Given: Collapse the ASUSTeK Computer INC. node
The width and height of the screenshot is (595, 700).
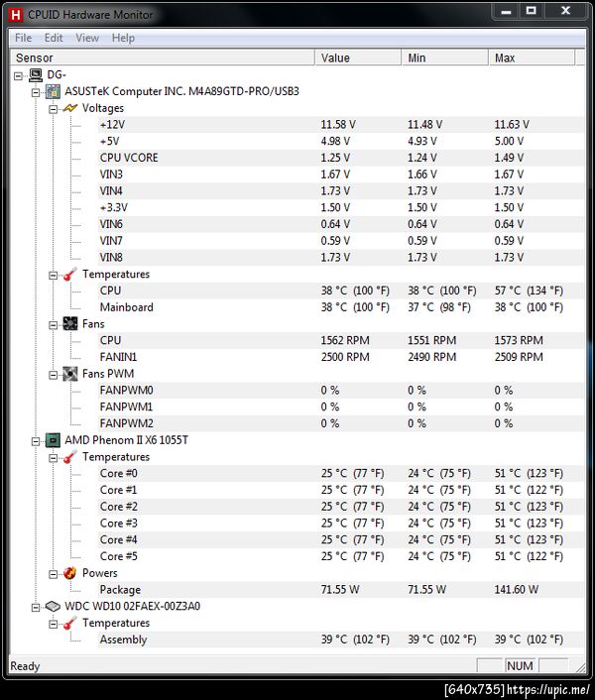Looking at the screenshot, I should pos(36,92).
